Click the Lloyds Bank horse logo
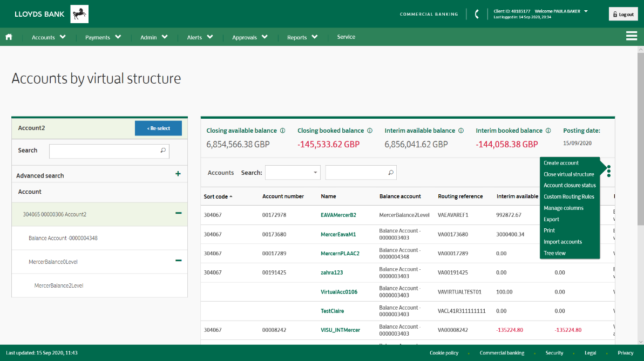 (x=79, y=14)
